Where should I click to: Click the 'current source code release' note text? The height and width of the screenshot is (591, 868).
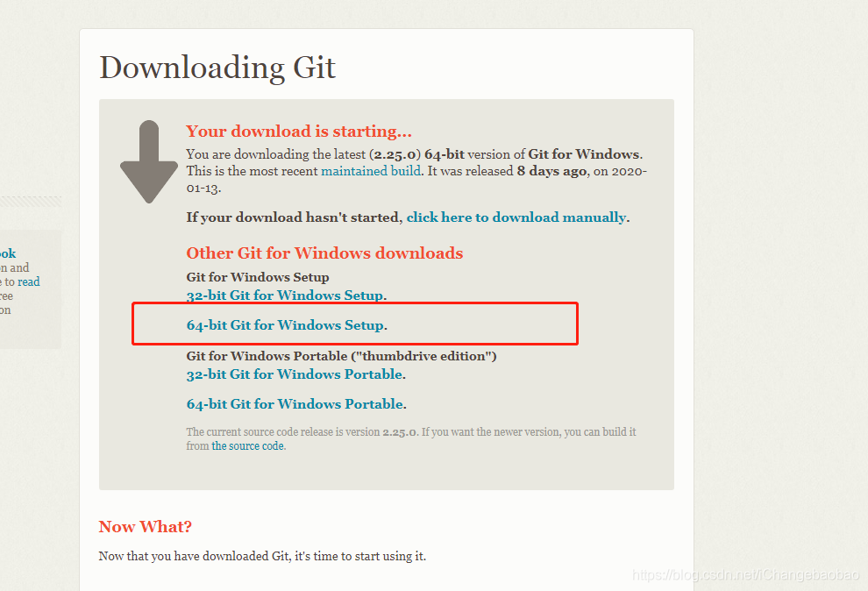pos(410,438)
